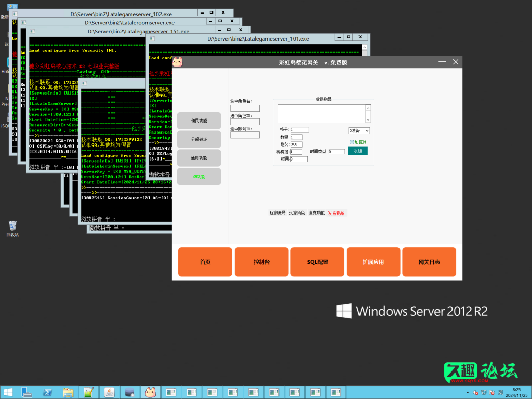Select 便民功能 in the left sidebar

coord(199,120)
